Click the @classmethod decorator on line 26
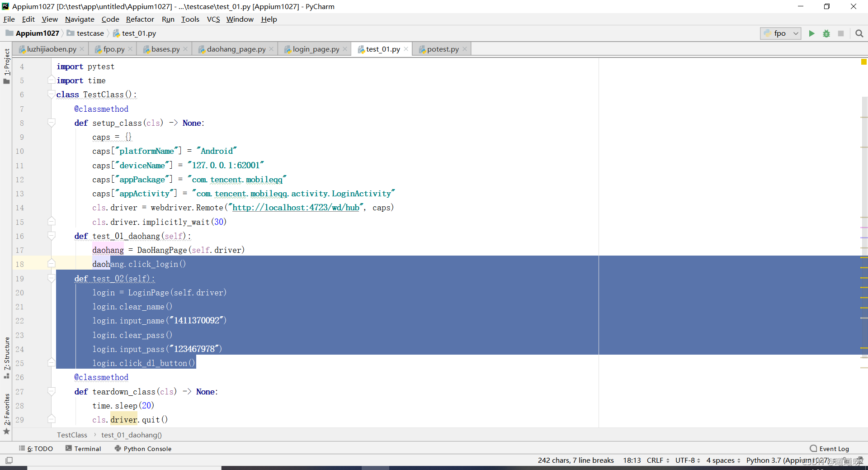This screenshot has height=470, width=868. [x=101, y=377]
